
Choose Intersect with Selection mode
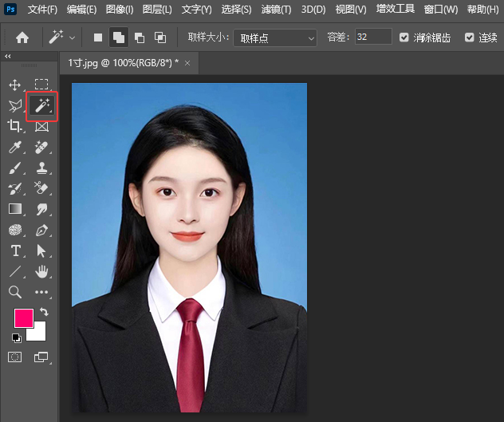160,37
